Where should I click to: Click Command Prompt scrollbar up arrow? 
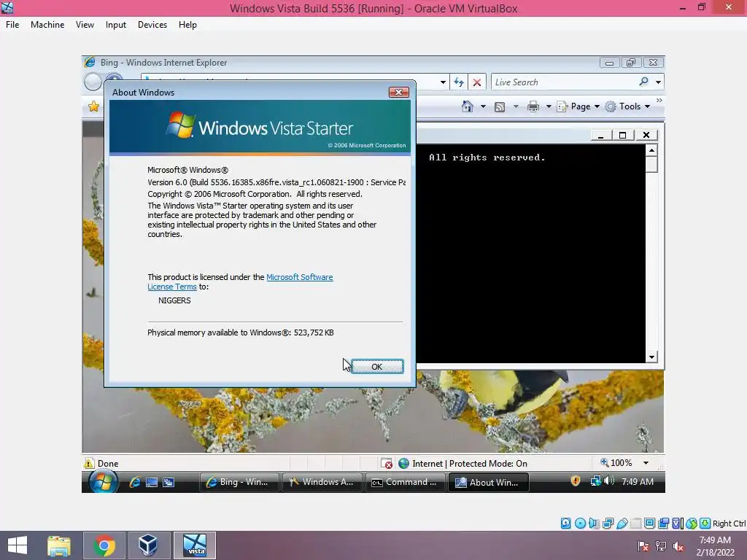click(651, 150)
